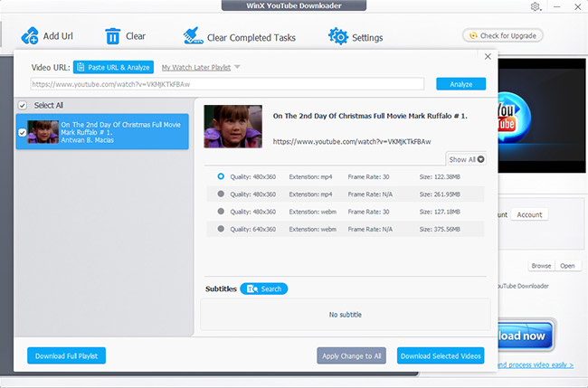Select the 480x360 webm 127.18MB option

pos(221,212)
